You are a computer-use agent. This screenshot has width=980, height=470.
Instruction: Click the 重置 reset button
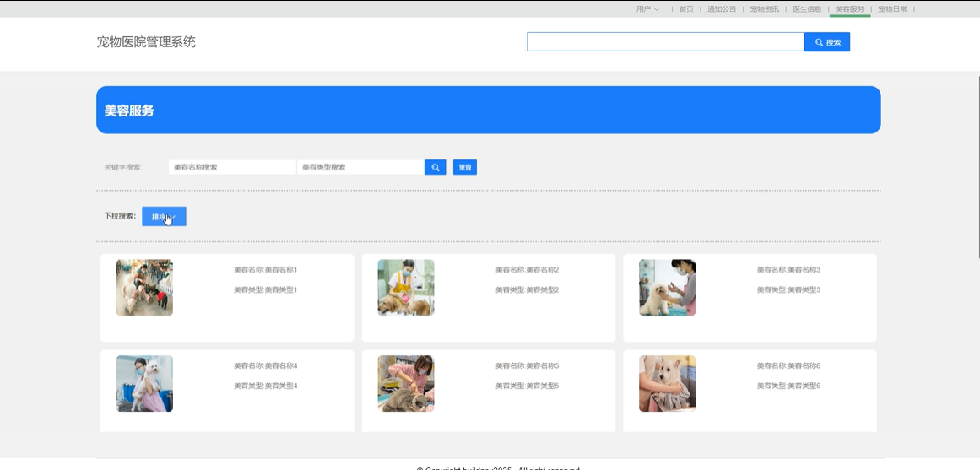click(x=465, y=167)
